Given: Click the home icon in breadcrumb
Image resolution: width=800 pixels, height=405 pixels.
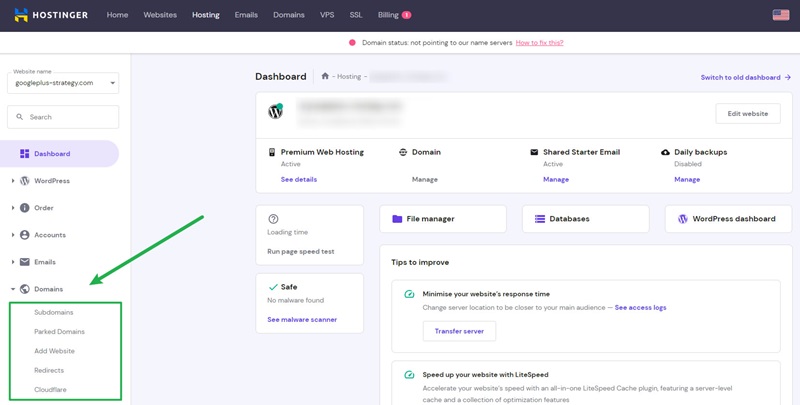Looking at the screenshot, I should click(x=325, y=76).
